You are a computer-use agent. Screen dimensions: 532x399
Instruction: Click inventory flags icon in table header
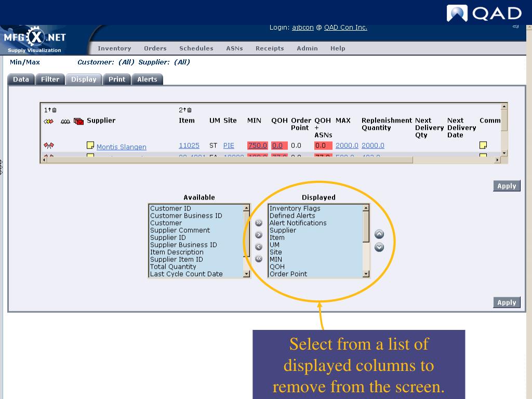48,121
